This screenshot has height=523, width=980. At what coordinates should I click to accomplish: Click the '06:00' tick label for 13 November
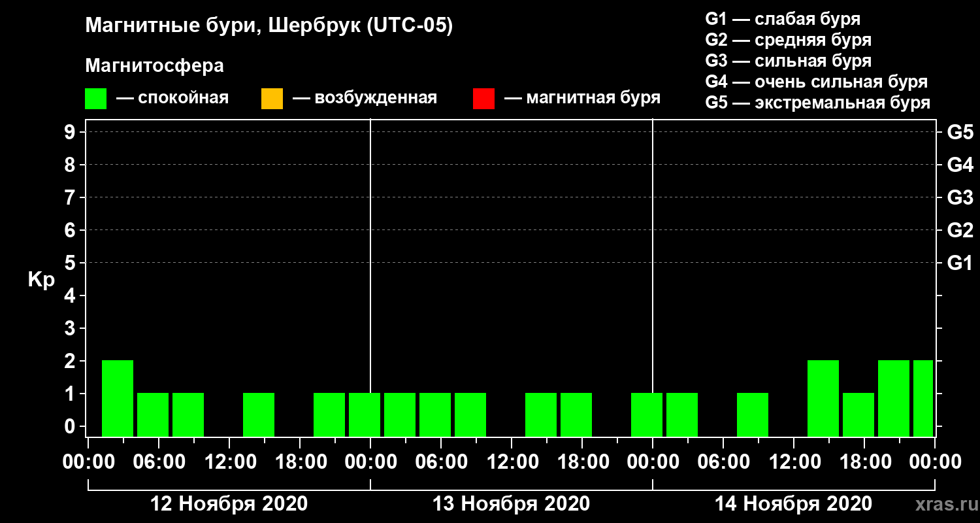coord(440,462)
